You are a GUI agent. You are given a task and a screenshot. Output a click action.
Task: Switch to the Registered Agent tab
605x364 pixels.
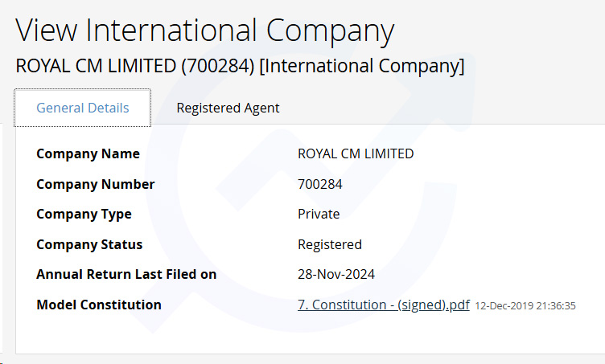click(x=228, y=108)
